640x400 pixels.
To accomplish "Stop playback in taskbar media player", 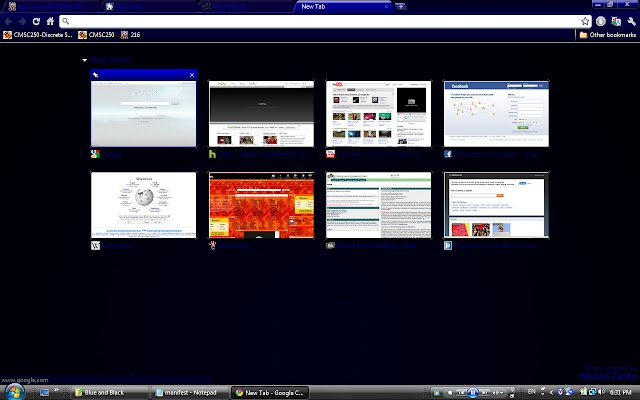I will coord(450,393).
